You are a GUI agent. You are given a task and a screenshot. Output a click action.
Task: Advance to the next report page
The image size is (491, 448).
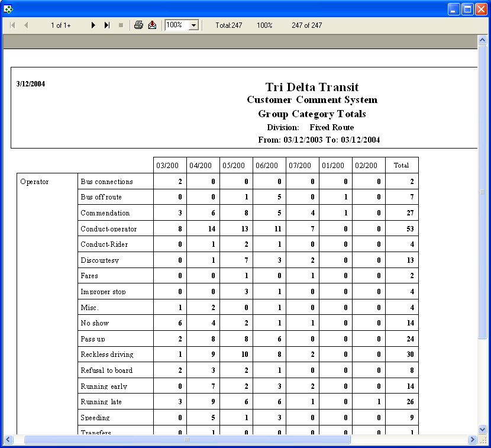(93, 25)
